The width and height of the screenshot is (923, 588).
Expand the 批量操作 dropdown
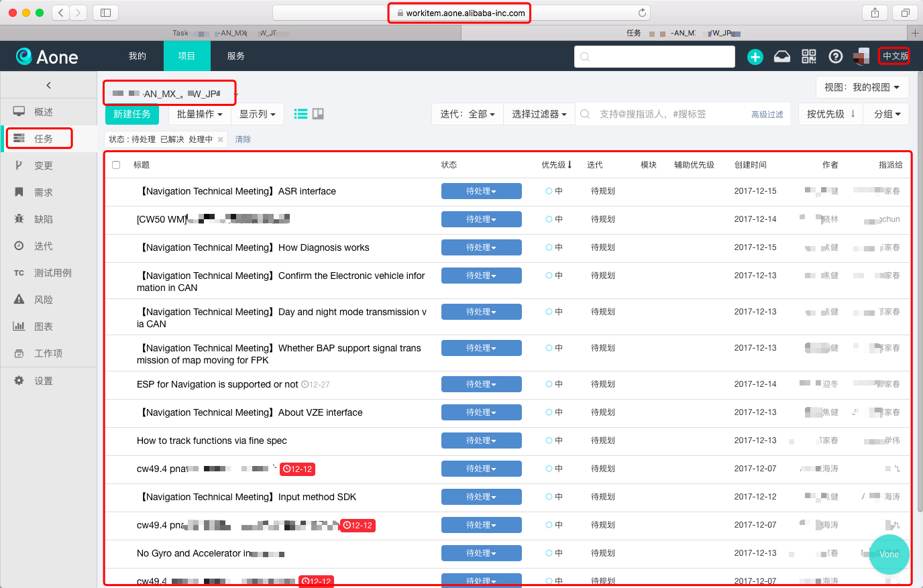point(199,114)
